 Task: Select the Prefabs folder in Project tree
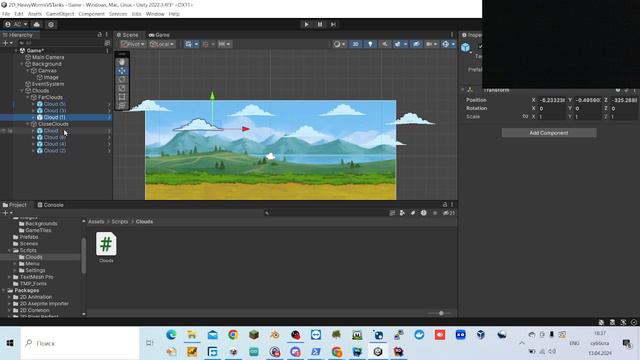29,237
